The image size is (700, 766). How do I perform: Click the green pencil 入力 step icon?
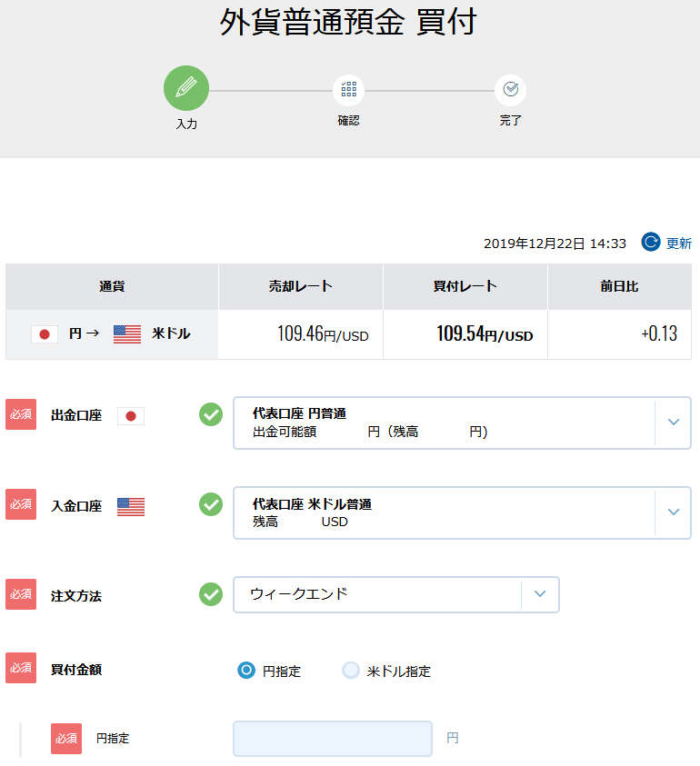coord(186,88)
